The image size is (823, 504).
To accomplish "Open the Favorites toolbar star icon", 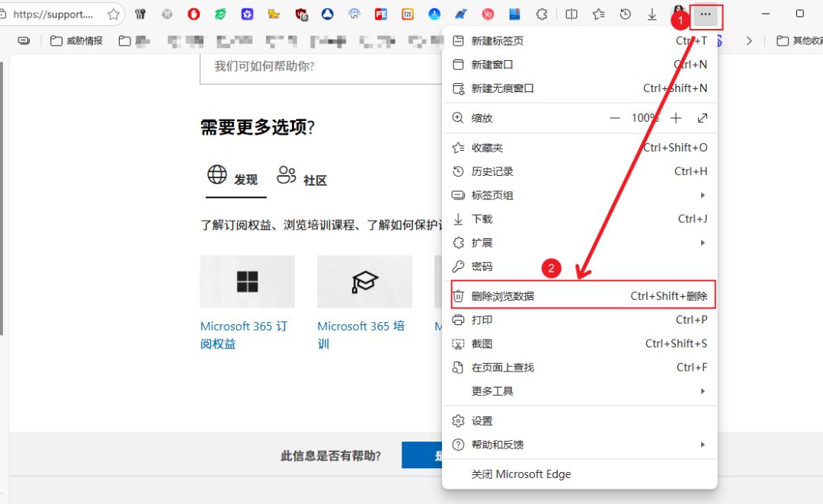I will point(598,14).
